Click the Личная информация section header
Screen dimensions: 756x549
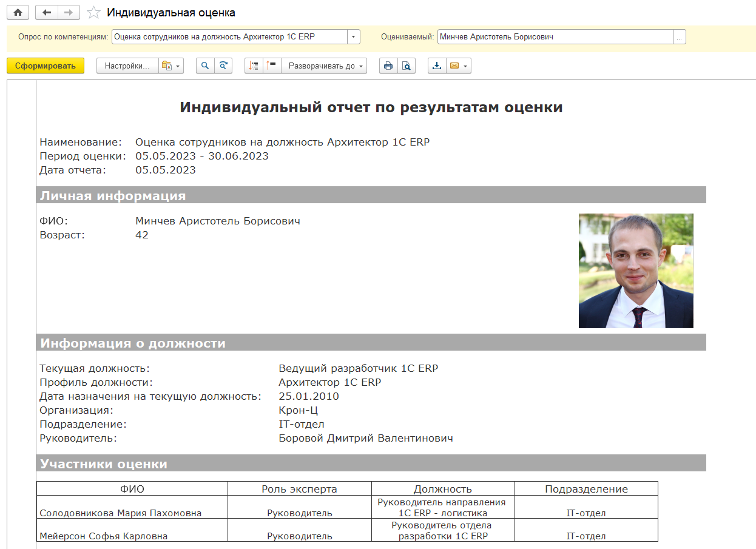coord(371,195)
